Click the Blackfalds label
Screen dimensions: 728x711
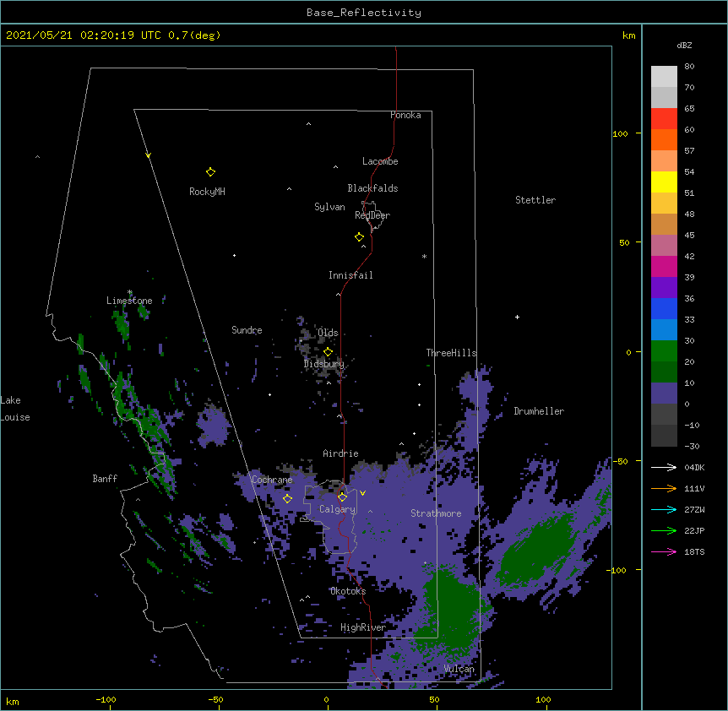click(372, 188)
